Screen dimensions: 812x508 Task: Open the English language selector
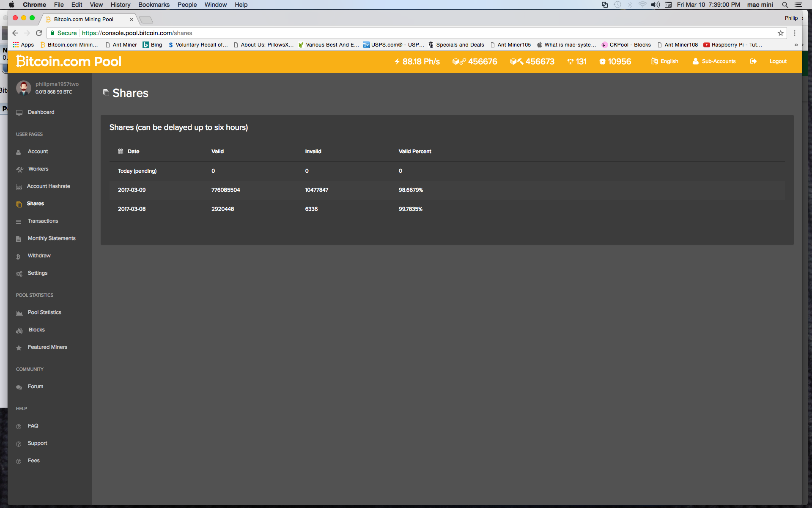tap(665, 61)
